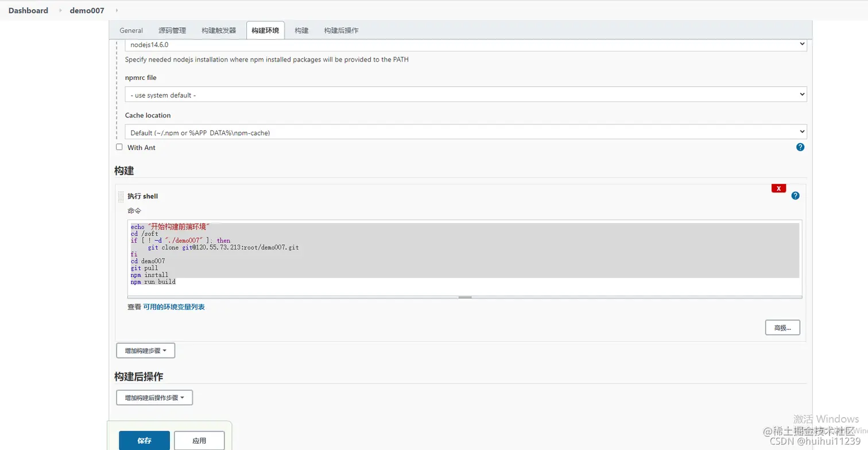This screenshot has height=450, width=868.
Task: Switch to the 源码管理 tab
Action: tap(172, 30)
